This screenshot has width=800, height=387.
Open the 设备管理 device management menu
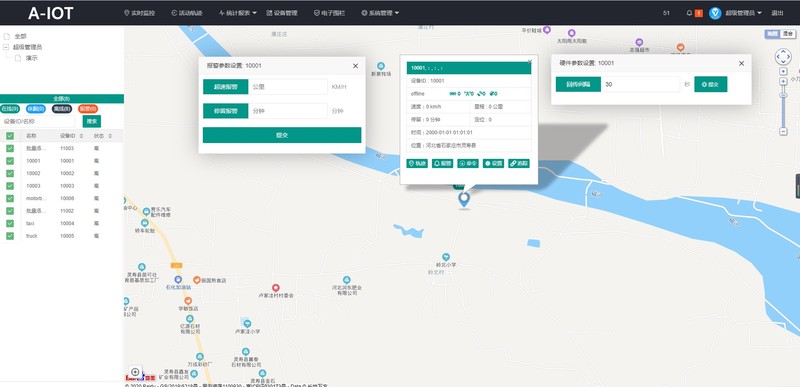(x=282, y=13)
